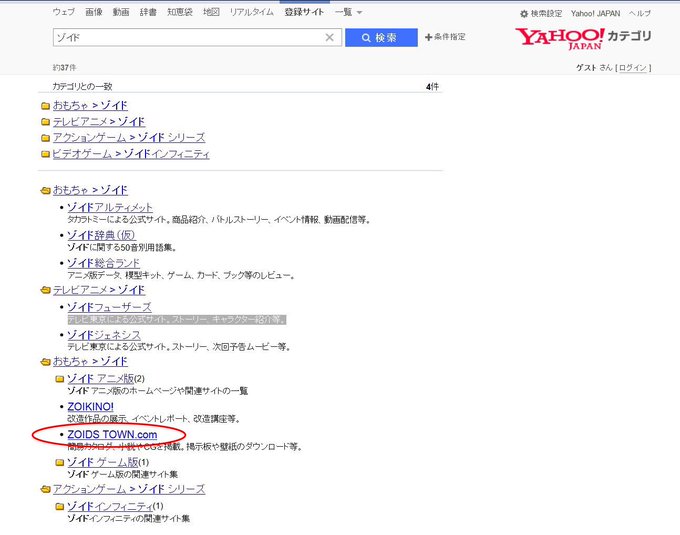Clear the search box with the X icon
The image size is (680, 535).
[329, 38]
